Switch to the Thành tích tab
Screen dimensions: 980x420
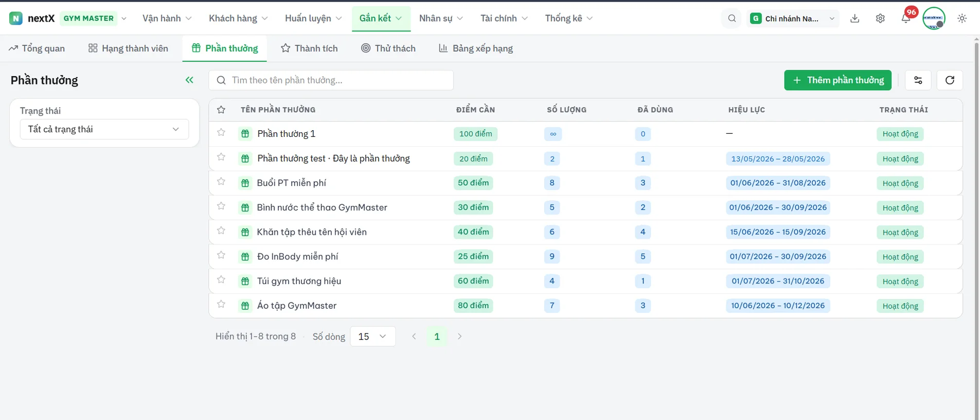(x=309, y=48)
